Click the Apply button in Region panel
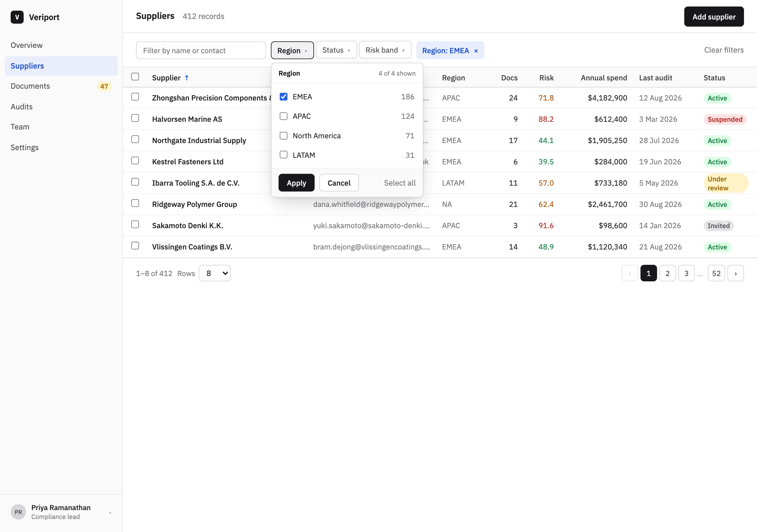Screen dimensions: 757x532 click(x=296, y=183)
